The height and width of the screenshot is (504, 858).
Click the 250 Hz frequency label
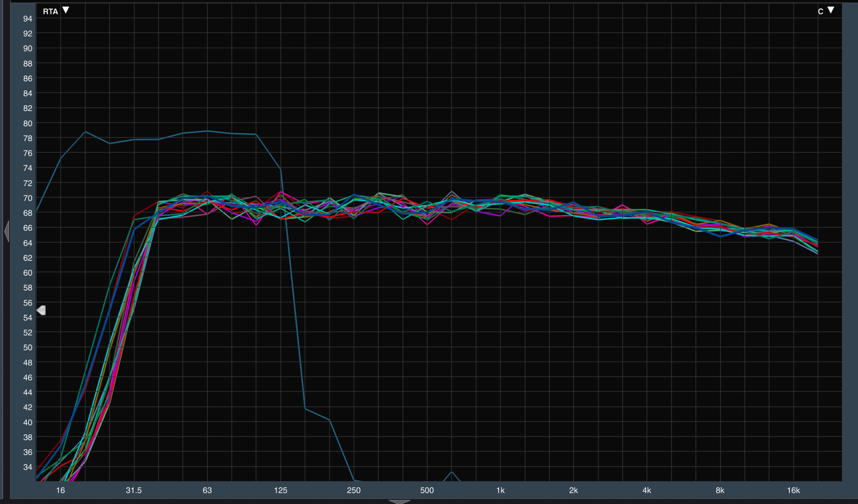pos(354,490)
